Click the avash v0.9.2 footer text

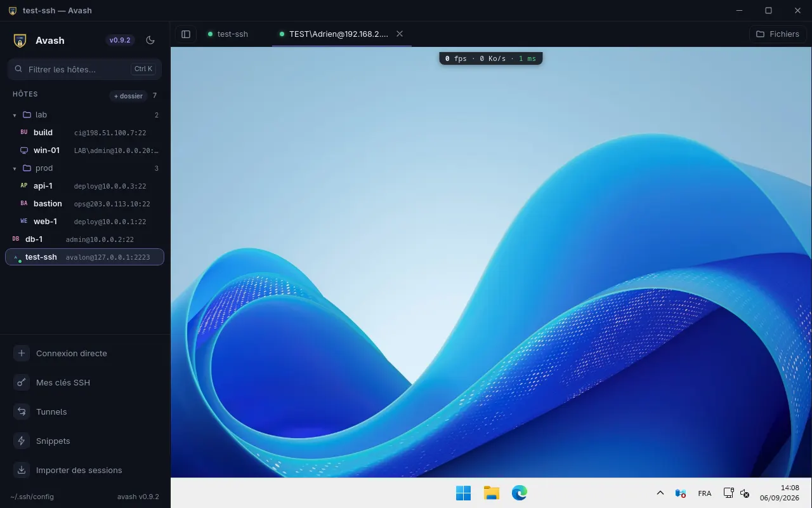(138, 497)
